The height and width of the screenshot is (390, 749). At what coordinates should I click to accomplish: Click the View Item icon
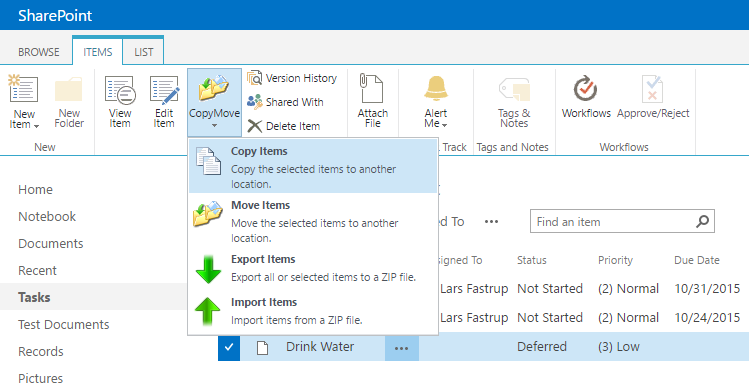pos(120,89)
